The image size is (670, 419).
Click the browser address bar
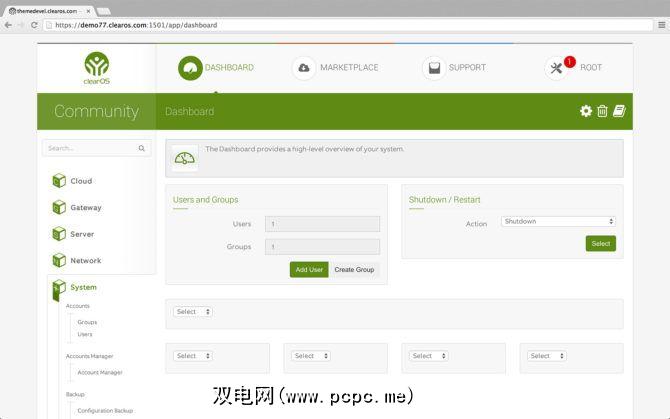348,25
